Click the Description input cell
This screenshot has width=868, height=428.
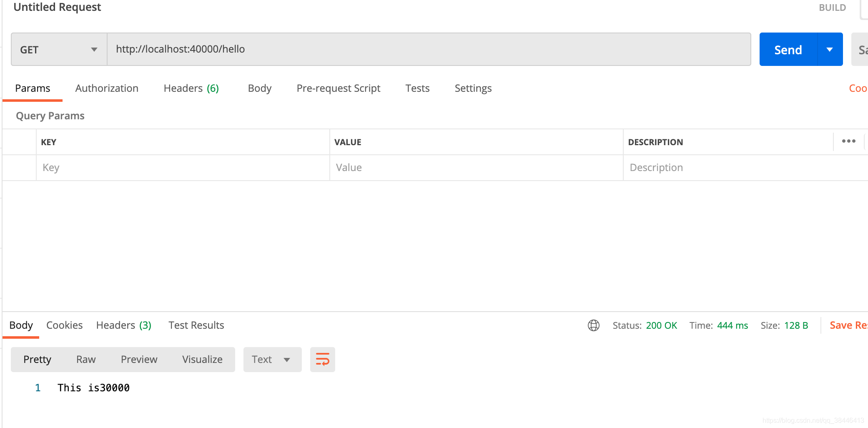point(746,168)
